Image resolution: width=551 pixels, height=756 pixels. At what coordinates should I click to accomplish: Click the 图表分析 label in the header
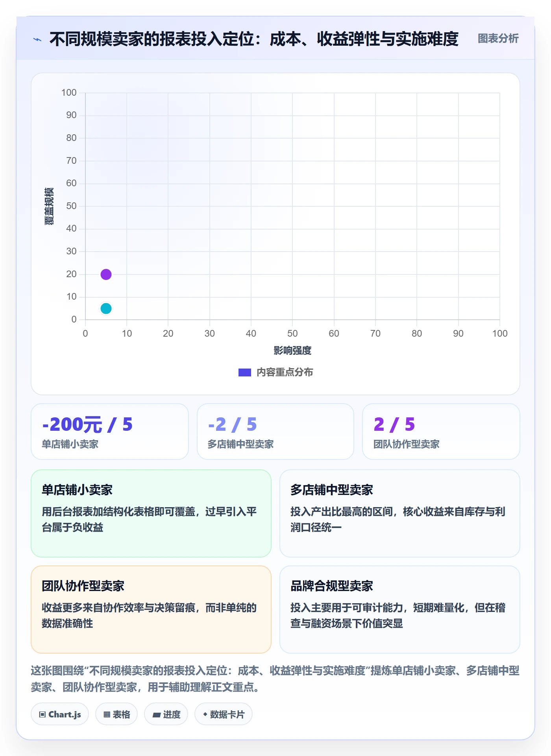pos(498,39)
